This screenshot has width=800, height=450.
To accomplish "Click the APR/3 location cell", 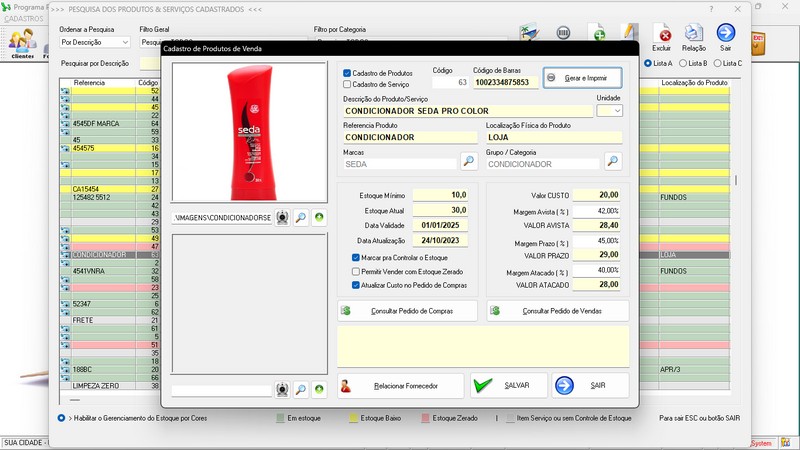I will 694,369.
